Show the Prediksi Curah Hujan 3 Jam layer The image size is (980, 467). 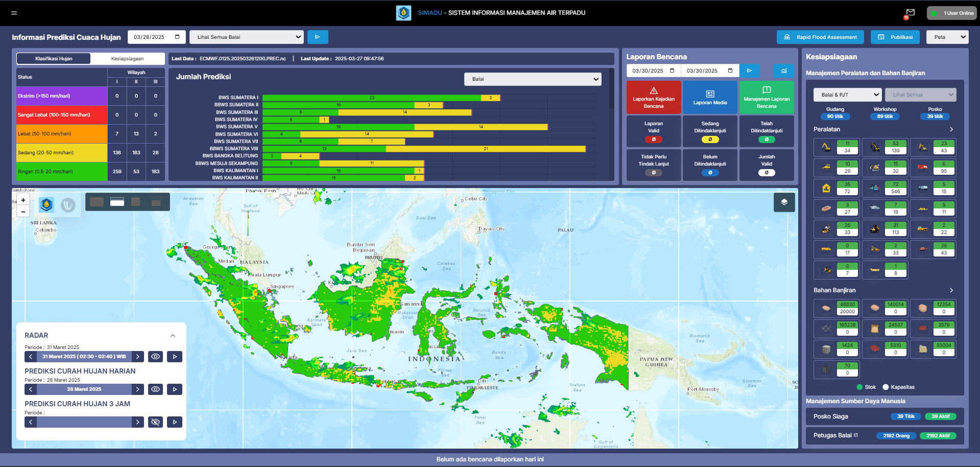[x=156, y=422]
